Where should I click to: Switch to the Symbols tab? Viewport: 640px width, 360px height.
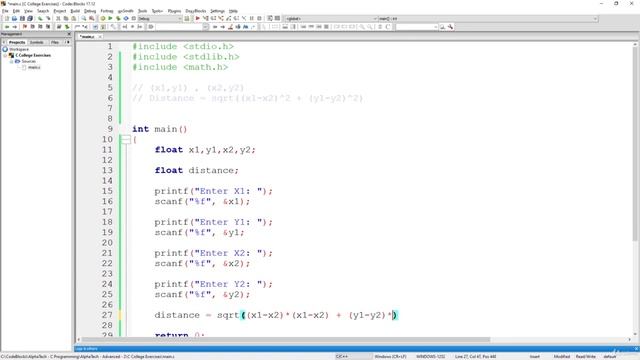[36, 42]
